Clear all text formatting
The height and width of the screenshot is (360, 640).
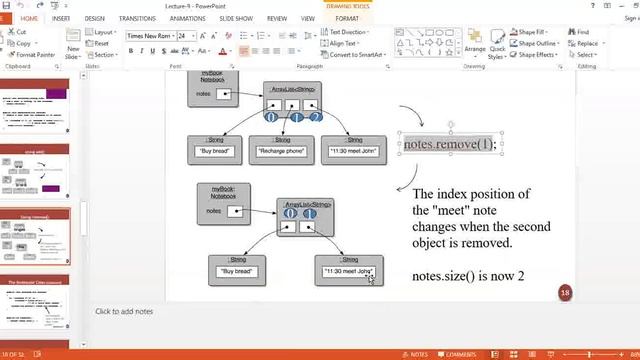[228, 36]
